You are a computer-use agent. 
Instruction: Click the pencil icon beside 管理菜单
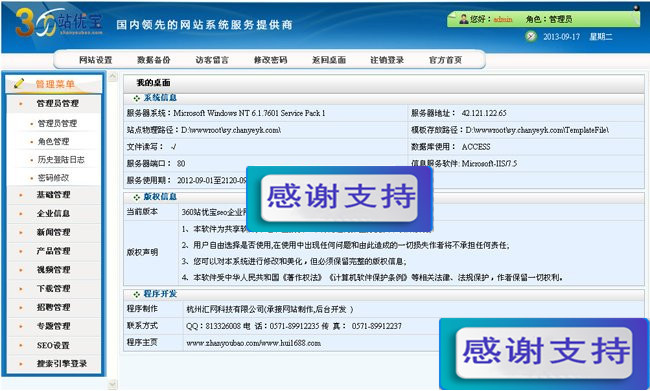tap(19, 83)
